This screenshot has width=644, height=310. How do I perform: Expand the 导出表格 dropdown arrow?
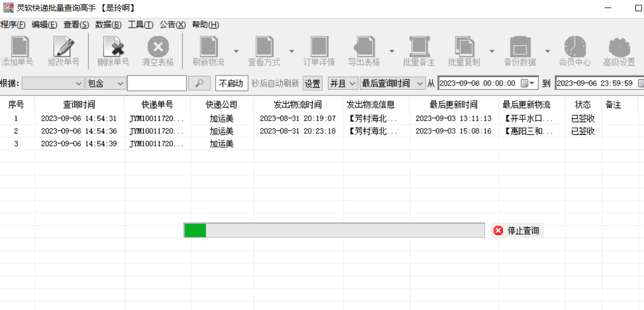(x=392, y=51)
